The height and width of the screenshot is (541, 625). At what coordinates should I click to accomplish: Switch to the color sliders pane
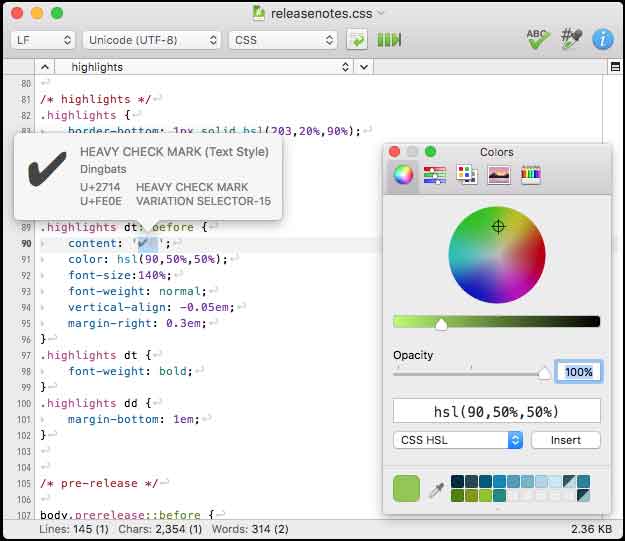click(x=435, y=175)
